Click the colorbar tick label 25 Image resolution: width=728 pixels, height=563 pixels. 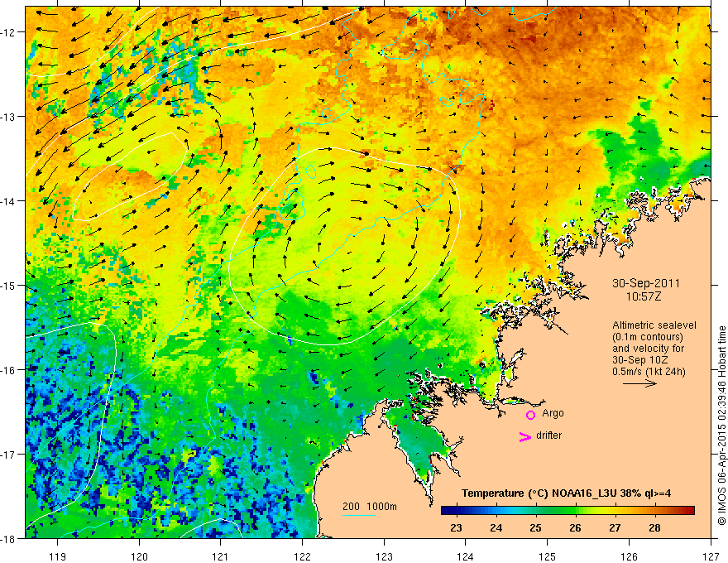coord(535,528)
